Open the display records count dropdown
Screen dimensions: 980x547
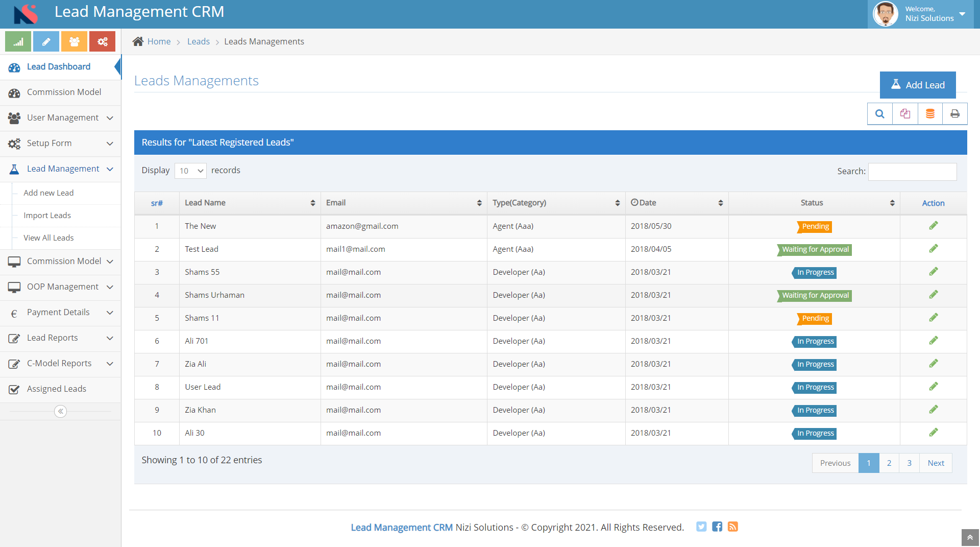pyautogui.click(x=190, y=171)
